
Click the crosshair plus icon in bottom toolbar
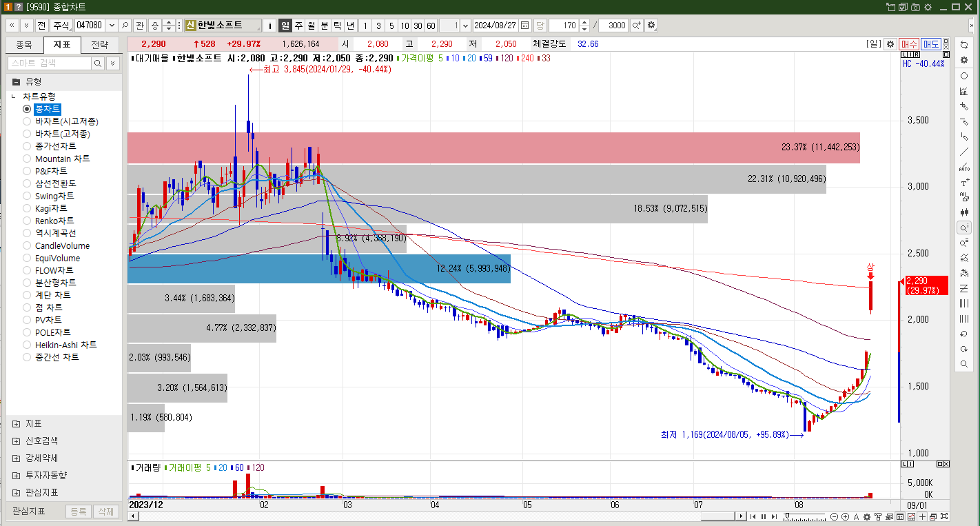(x=922, y=516)
